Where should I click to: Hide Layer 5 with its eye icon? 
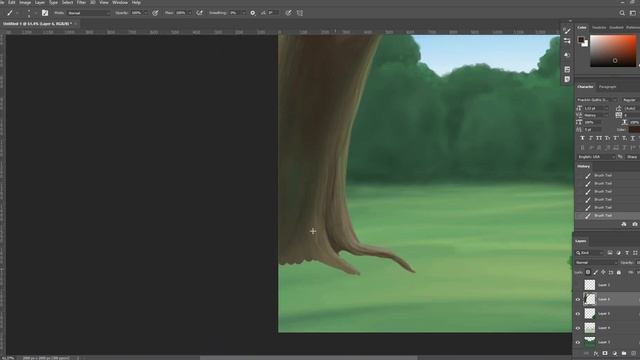[578, 314]
